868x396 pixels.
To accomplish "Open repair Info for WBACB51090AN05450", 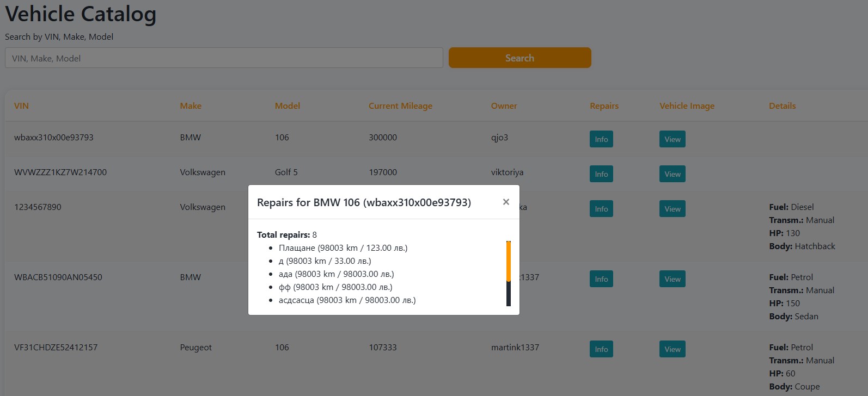I will click(601, 279).
